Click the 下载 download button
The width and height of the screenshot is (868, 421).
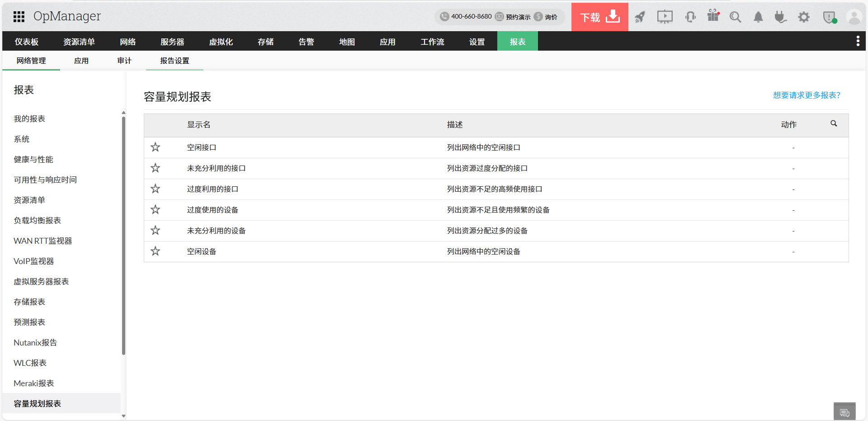(599, 17)
